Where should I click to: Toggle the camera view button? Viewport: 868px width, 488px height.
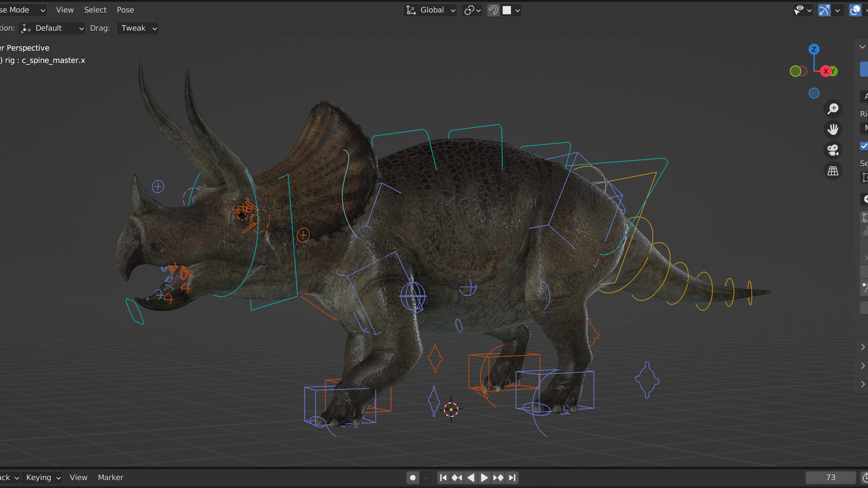point(833,150)
